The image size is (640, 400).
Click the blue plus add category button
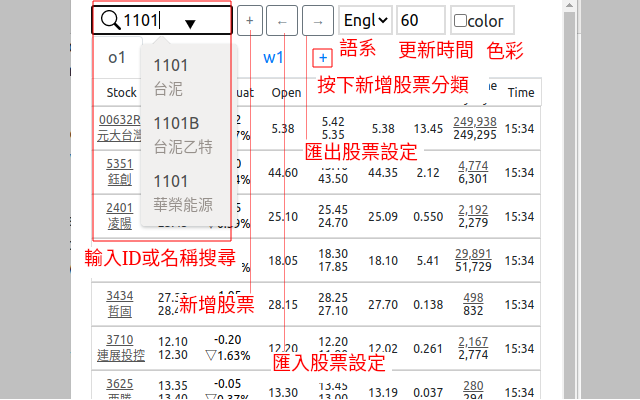[322, 58]
